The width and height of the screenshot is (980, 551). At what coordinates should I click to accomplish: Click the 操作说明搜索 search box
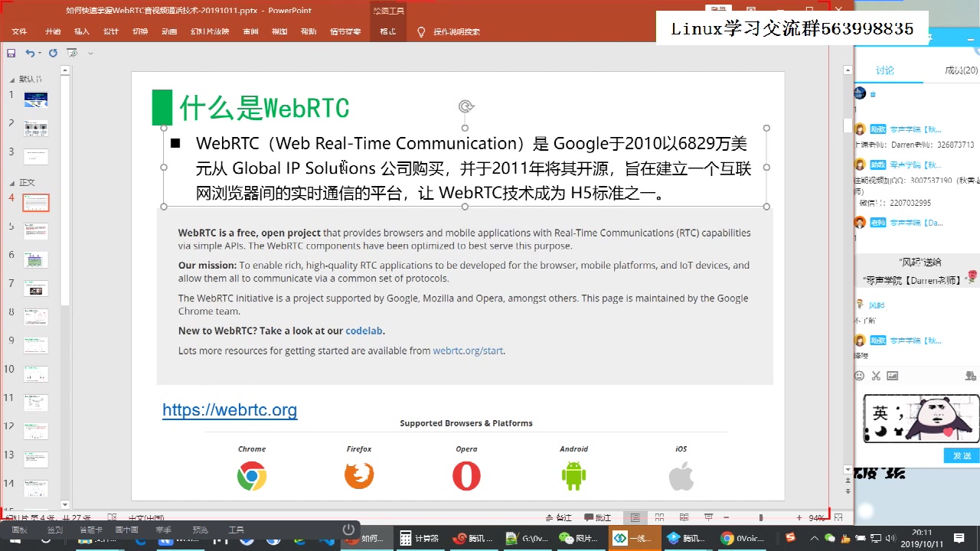point(457,32)
